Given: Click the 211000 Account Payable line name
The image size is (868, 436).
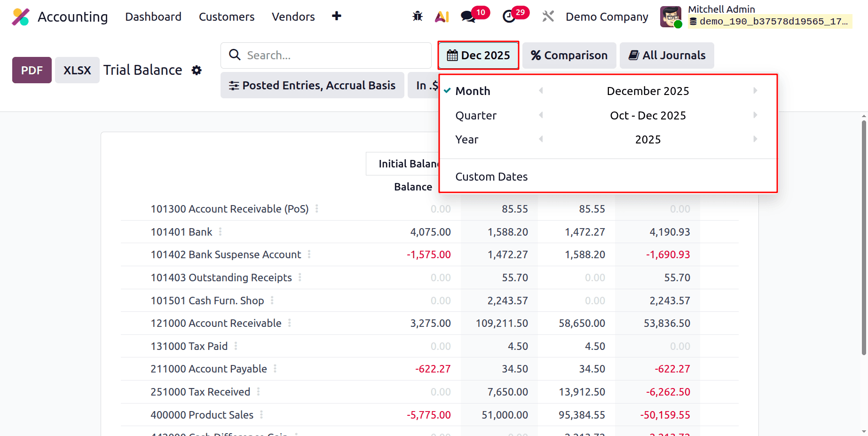Looking at the screenshot, I should (x=209, y=369).
